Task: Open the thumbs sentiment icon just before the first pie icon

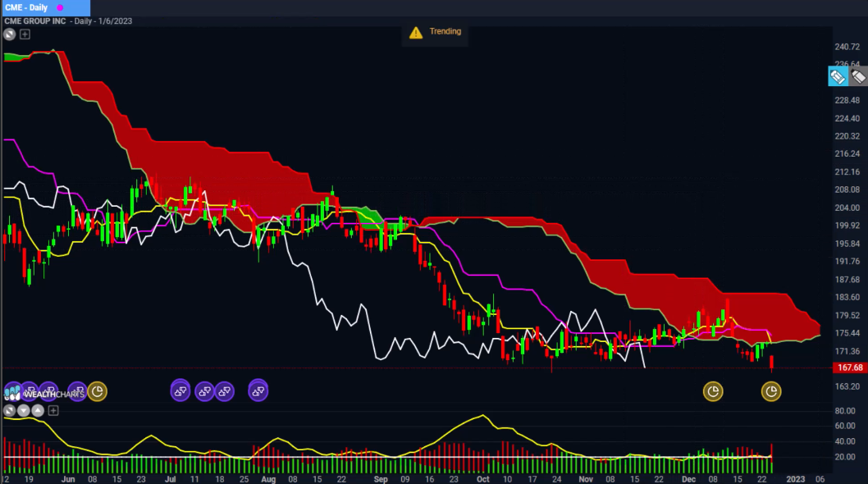Action: coord(77,391)
